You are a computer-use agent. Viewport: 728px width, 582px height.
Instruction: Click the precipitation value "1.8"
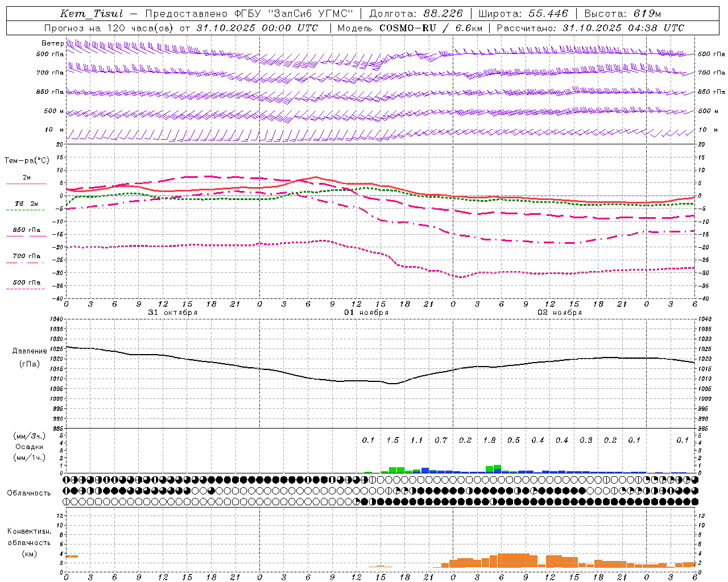489,440
